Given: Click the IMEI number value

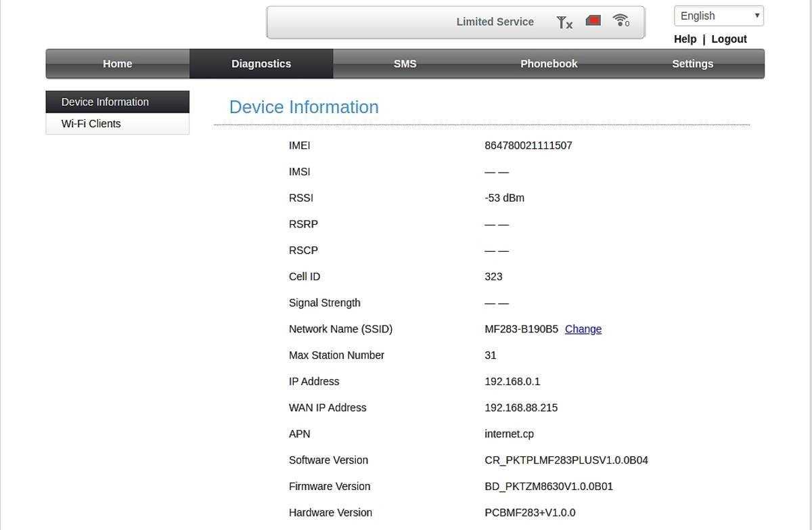Looking at the screenshot, I should pyautogui.click(x=528, y=146).
